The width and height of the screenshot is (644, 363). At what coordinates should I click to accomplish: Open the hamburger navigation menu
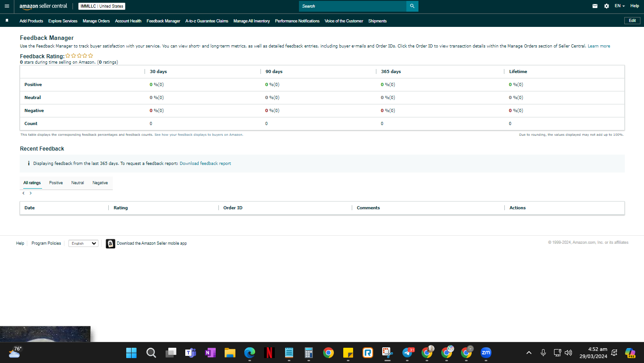click(x=6, y=6)
